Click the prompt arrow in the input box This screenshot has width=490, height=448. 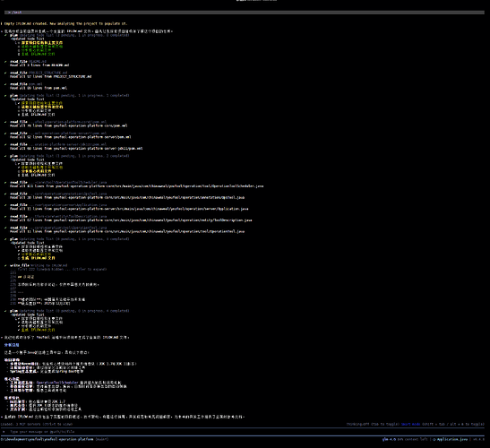pos(4,432)
